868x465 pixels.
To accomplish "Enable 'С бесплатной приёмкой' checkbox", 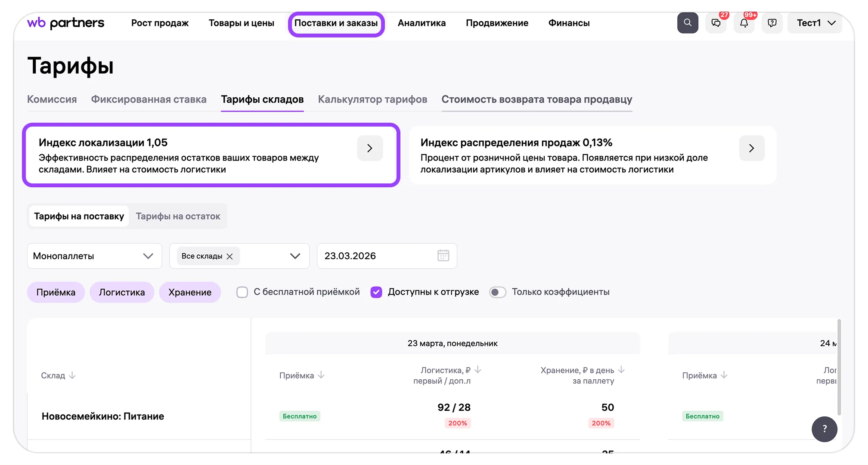I will point(242,292).
